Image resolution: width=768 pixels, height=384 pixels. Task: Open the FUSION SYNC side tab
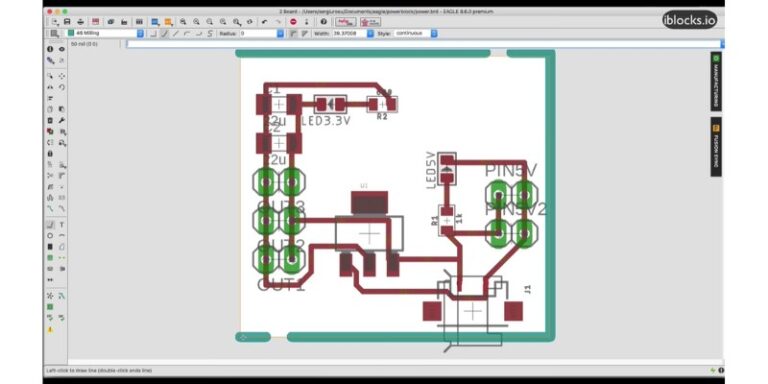(716, 147)
